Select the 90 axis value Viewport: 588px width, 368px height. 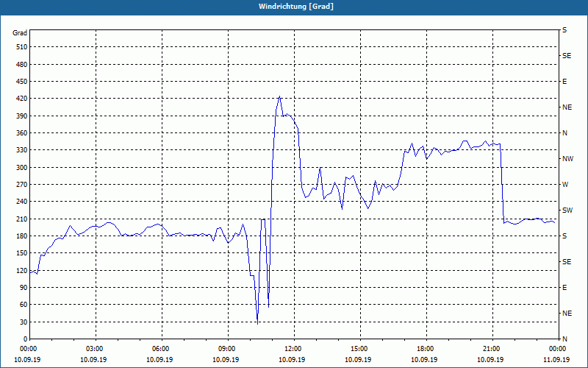click(24, 288)
